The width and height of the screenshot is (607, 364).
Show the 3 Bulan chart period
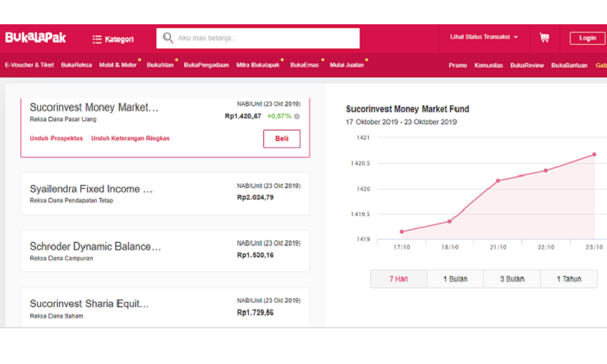(x=511, y=279)
